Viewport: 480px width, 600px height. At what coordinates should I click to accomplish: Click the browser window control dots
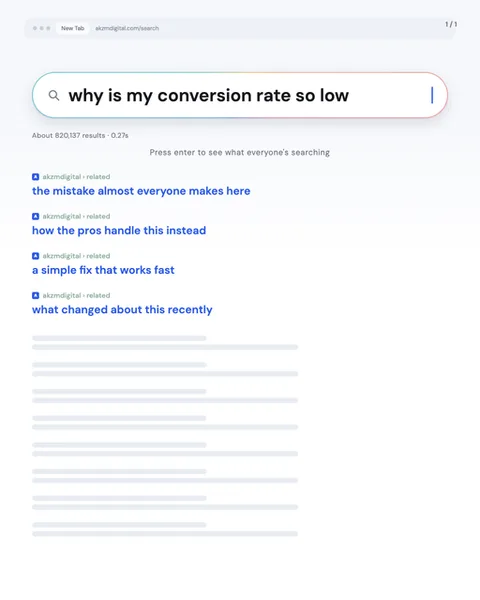click(x=41, y=28)
